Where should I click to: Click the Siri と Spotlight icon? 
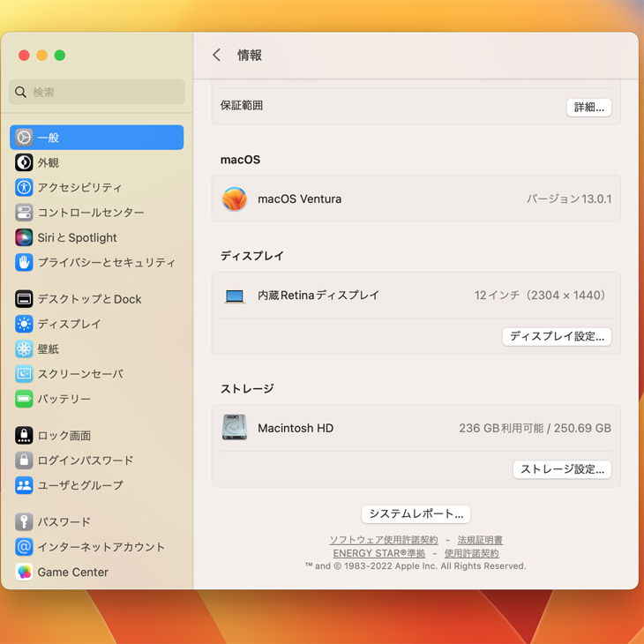(24, 237)
